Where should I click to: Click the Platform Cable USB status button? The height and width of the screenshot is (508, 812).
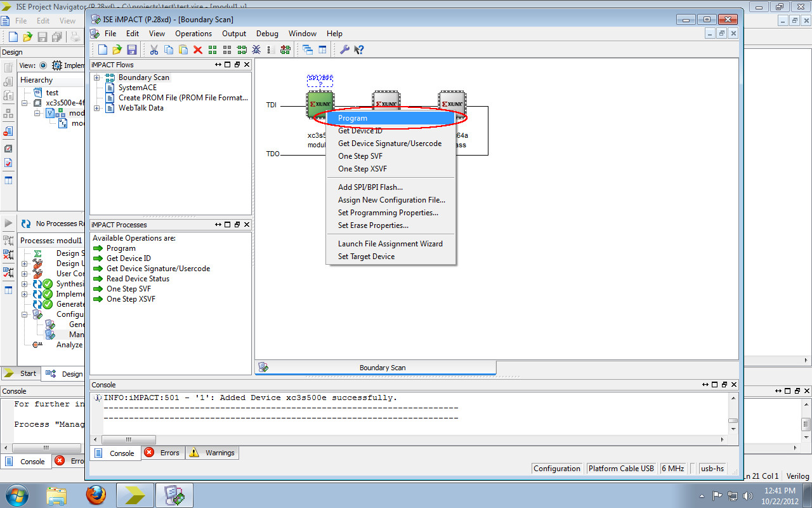(x=621, y=468)
